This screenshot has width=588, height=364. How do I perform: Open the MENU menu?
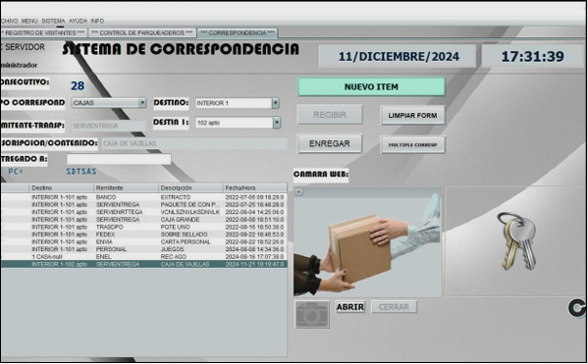[29, 21]
